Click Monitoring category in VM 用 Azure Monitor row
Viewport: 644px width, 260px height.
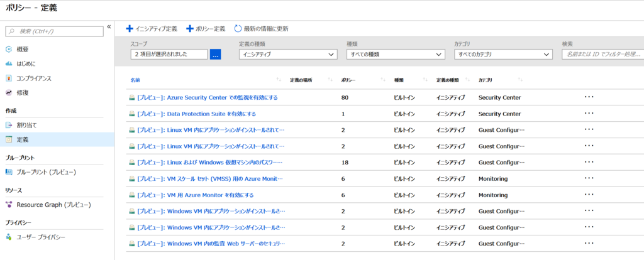pos(493,195)
